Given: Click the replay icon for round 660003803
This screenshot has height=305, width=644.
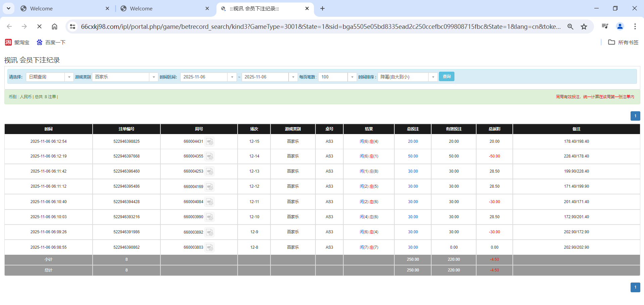Looking at the screenshot, I should pos(210,247).
